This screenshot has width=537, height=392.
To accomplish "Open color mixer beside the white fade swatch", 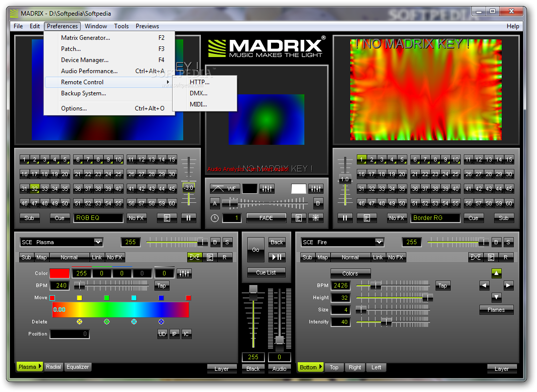I will pos(316,189).
